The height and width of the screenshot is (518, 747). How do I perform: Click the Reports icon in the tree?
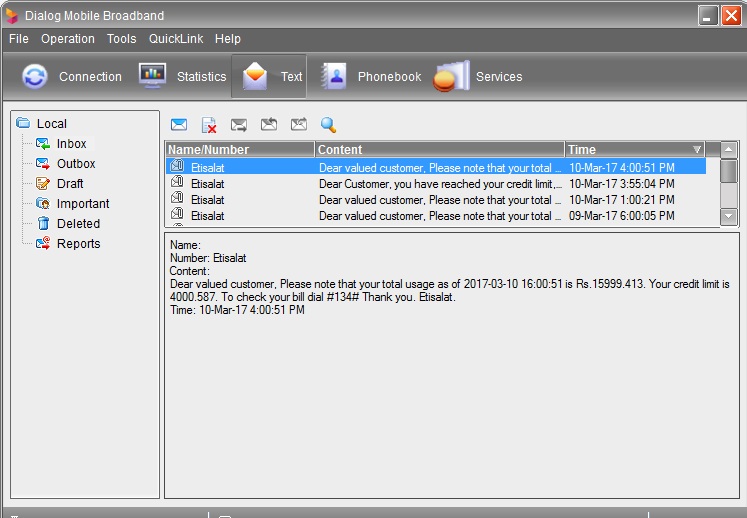43,243
